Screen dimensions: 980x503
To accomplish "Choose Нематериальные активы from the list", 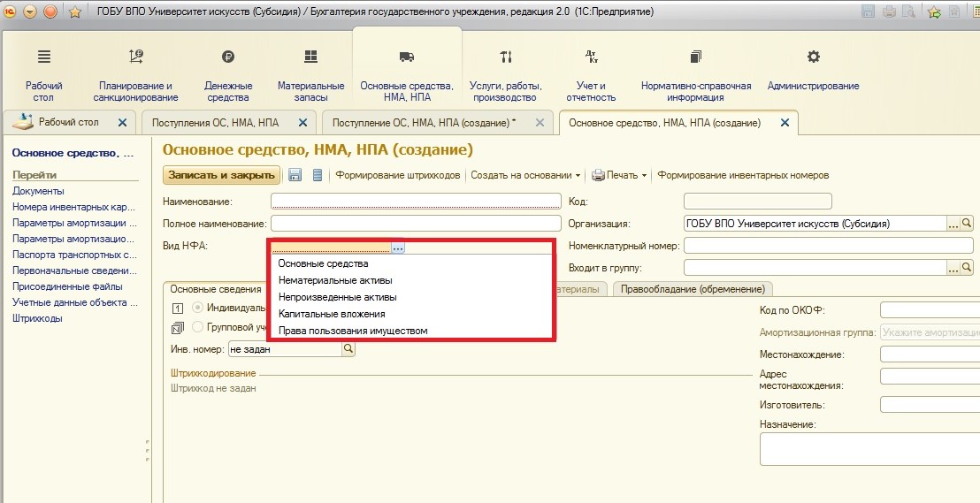I will [x=335, y=280].
